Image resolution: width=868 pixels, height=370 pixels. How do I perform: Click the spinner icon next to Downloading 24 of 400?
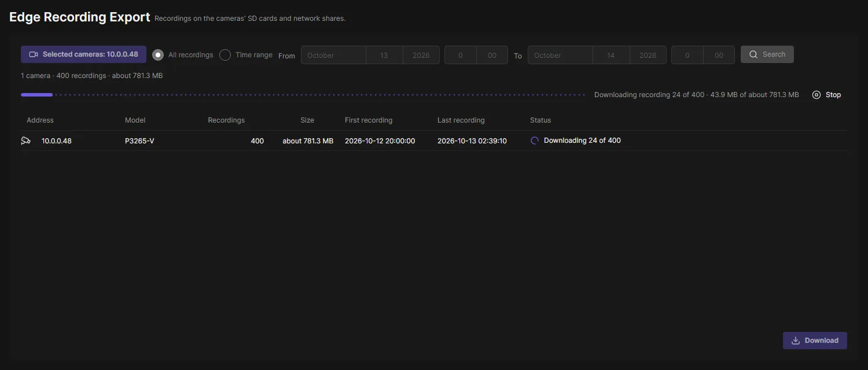point(535,140)
